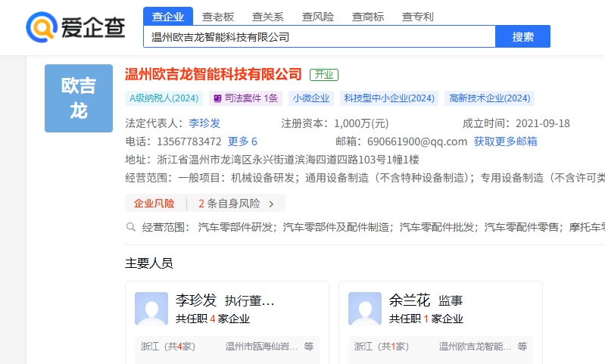Image resolution: width=605 pixels, height=364 pixels.
Task: Switch to the 查专利 tab
Action: click(417, 17)
